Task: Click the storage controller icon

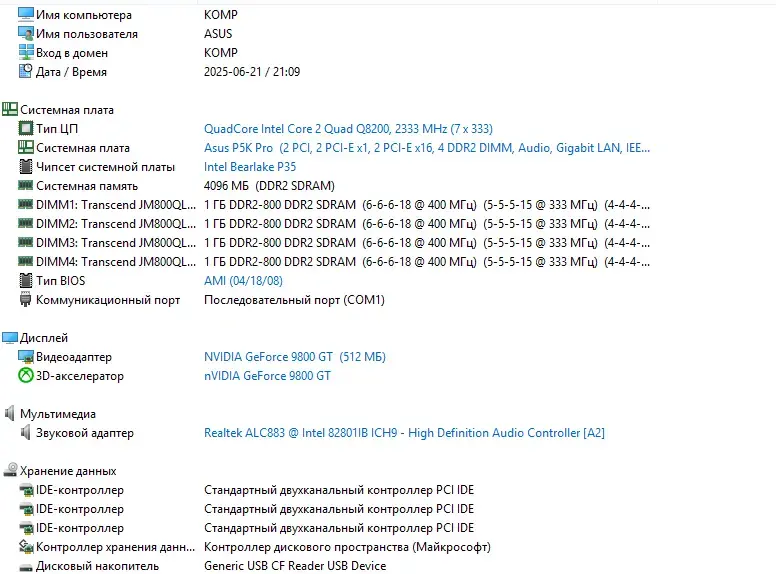Action: (x=26, y=546)
